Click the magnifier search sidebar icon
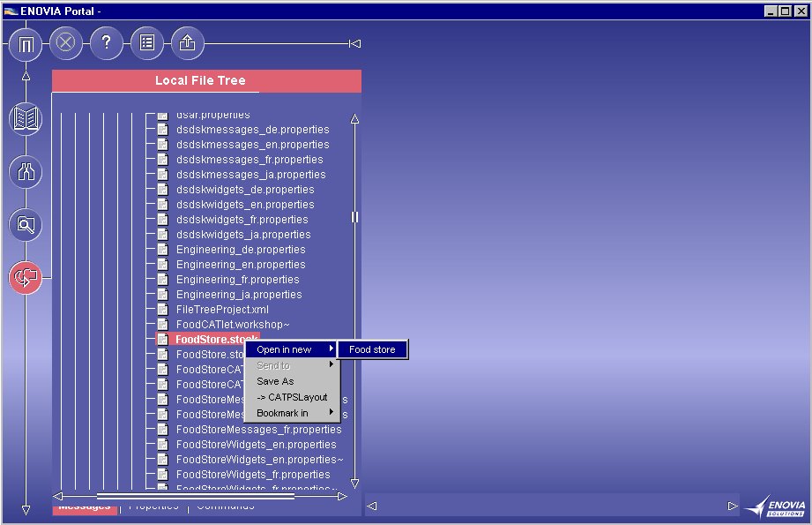The width and height of the screenshot is (812, 525). pos(26,224)
